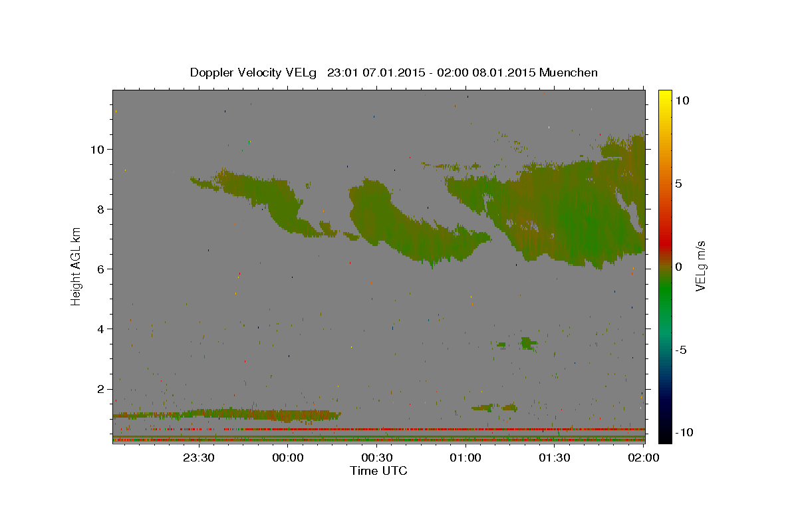798x532 pixels.
Task: Click the 'Height AGL km' axis label
Action: tap(76, 265)
